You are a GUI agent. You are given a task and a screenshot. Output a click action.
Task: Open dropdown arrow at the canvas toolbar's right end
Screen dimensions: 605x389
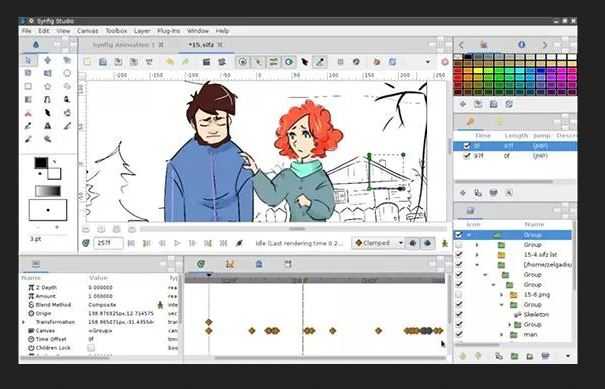(428, 62)
